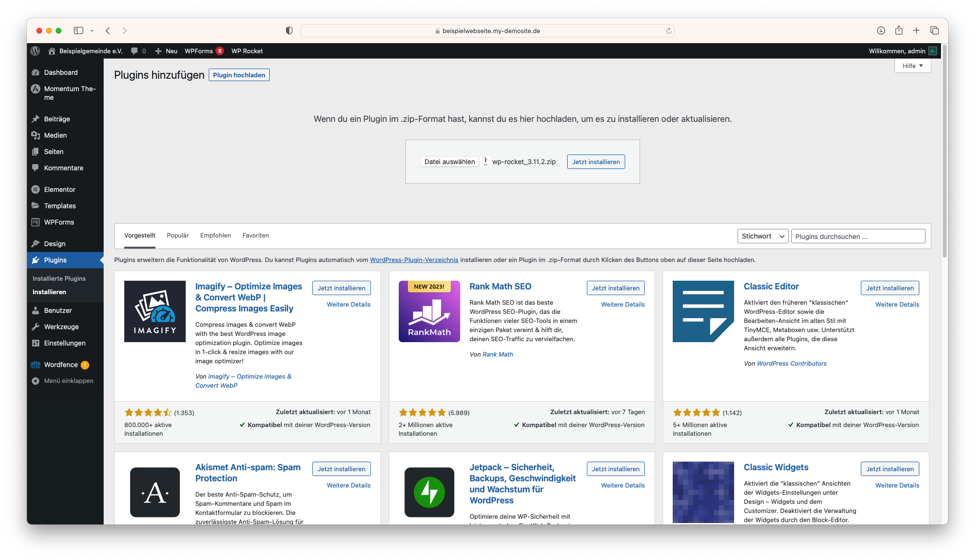The width and height of the screenshot is (975, 560).
Task: Install the Classic Editor plugin
Action: [890, 288]
